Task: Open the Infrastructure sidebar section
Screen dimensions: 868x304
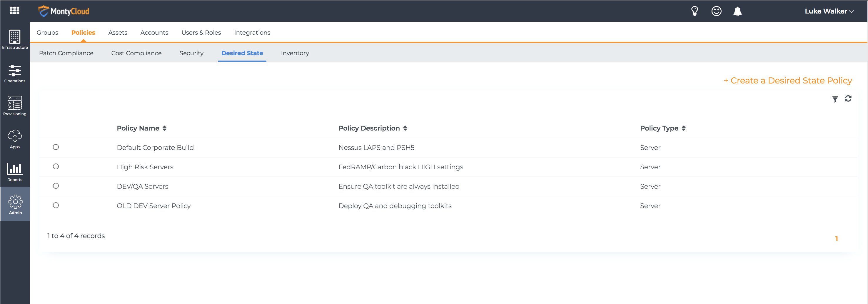Action: tap(15, 39)
